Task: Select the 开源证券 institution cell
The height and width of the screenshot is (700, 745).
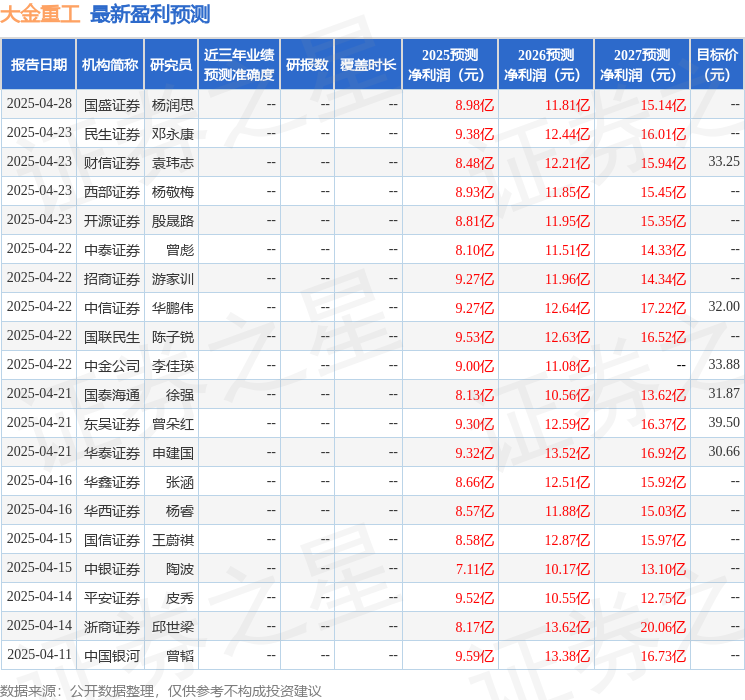Action: [x=112, y=221]
